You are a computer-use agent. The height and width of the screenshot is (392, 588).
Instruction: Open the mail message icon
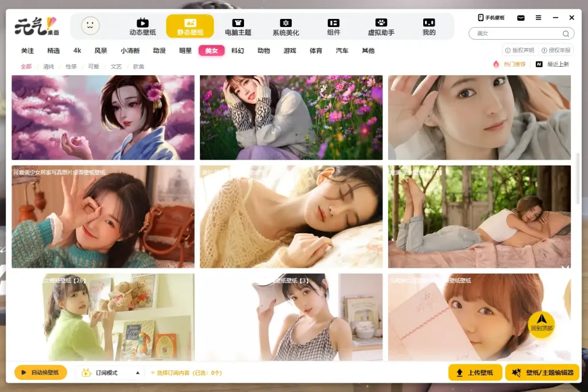[x=521, y=18]
